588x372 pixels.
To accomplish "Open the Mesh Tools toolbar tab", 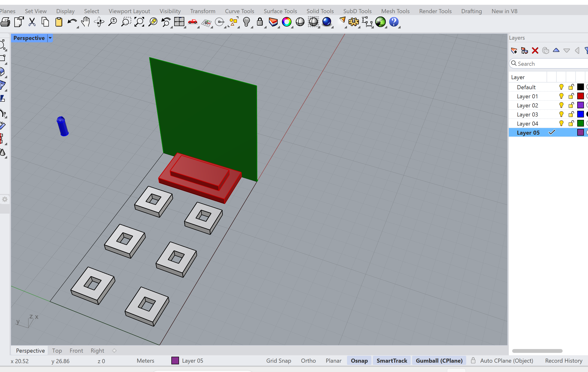I will pos(395,11).
